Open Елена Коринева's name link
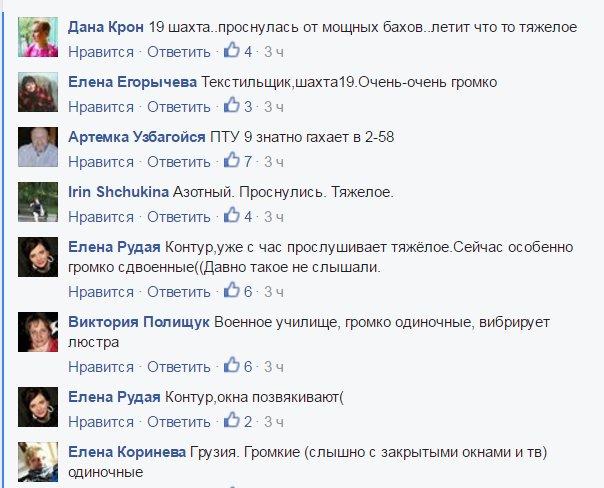 click(x=127, y=452)
